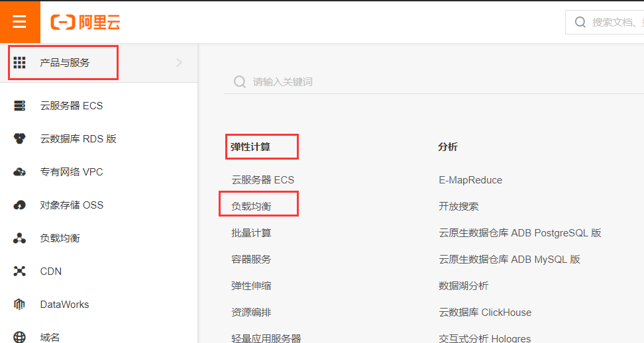The image size is (644, 343).
Task: Open 云原生数据仓库 ADB MySQL 版 link
Action: tap(510, 260)
